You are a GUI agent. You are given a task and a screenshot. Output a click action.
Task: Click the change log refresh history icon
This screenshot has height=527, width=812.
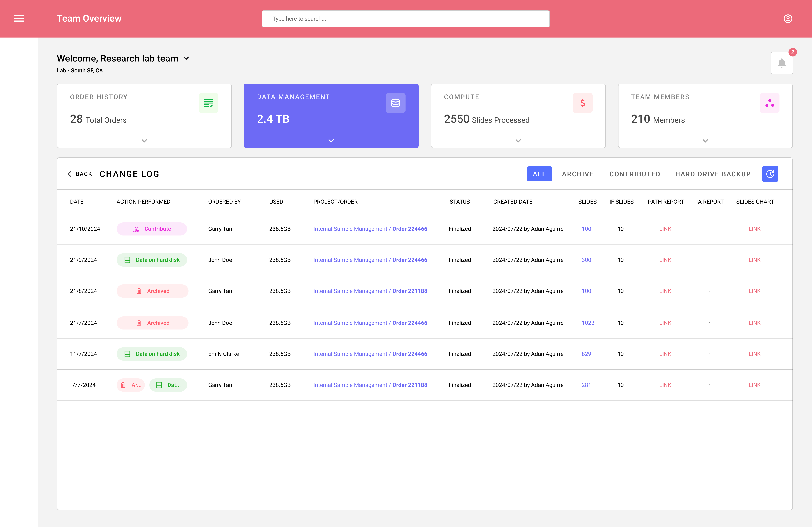coord(770,174)
